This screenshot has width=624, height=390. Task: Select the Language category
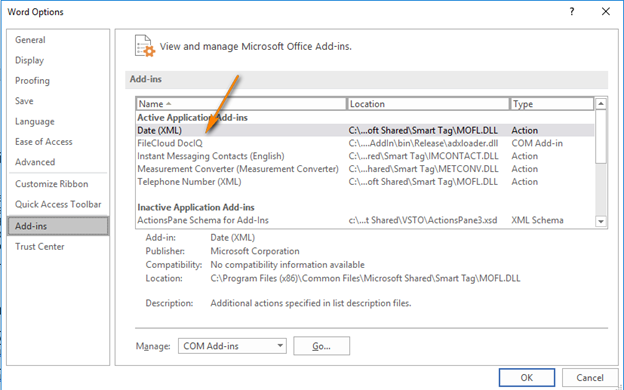[35, 121]
